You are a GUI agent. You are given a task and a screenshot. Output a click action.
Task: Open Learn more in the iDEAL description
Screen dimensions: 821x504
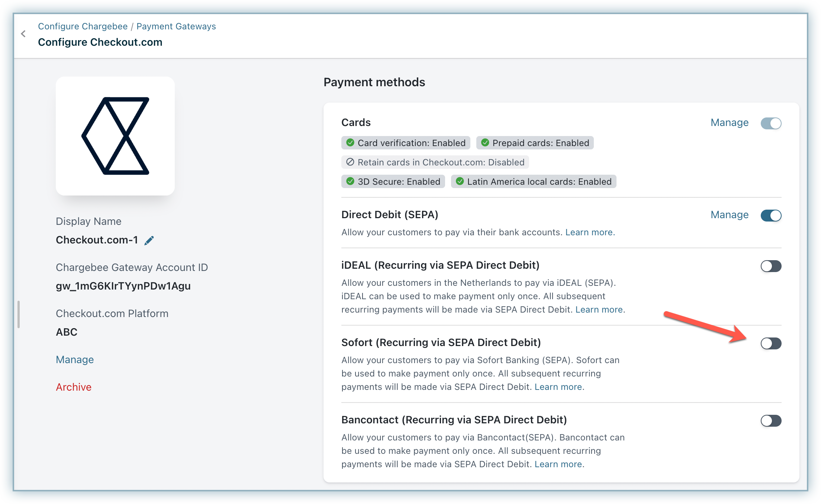point(600,310)
